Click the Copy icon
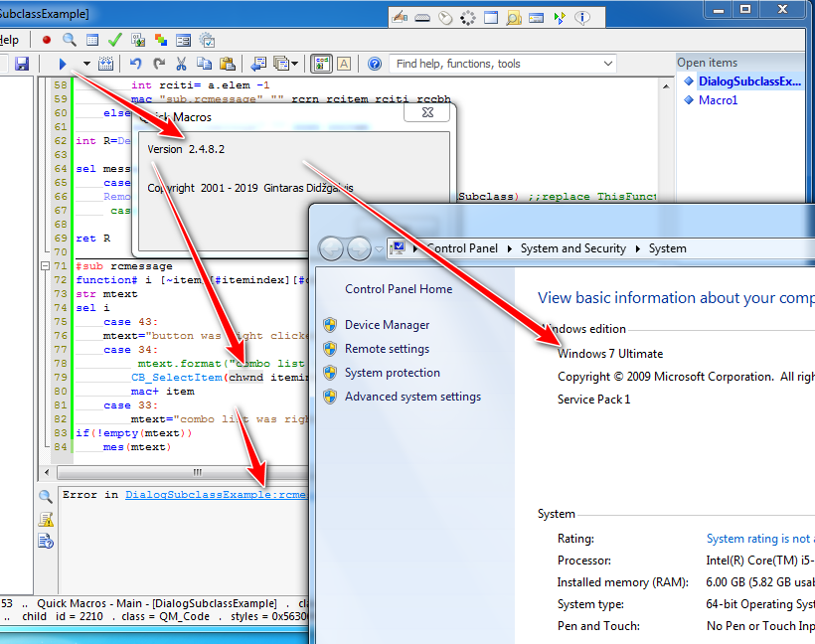The image size is (815, 644). click(x=205, y=64)
